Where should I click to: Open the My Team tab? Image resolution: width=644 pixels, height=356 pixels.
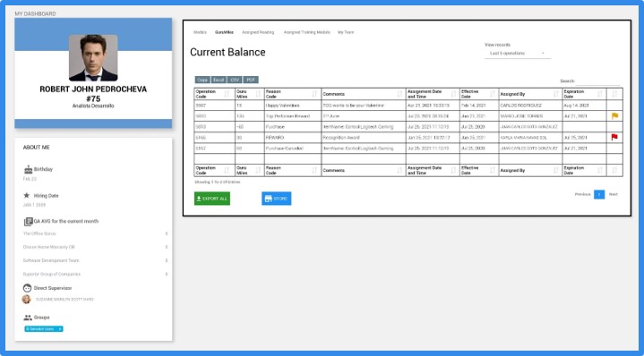pos(346,32)
